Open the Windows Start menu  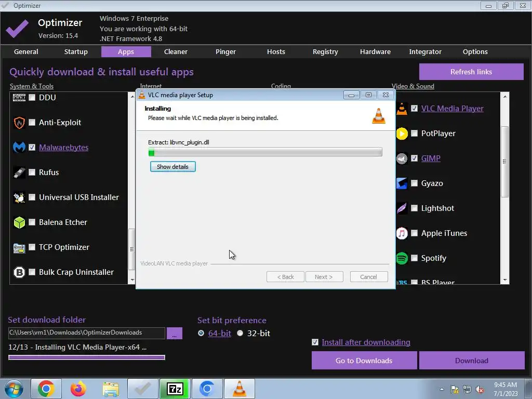tap(14, 389)
